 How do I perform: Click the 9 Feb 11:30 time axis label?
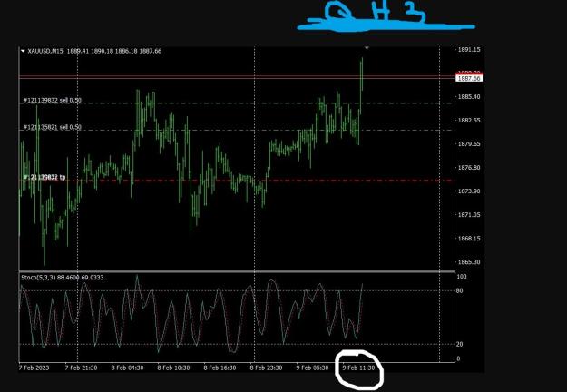click(x=358, y=367)
